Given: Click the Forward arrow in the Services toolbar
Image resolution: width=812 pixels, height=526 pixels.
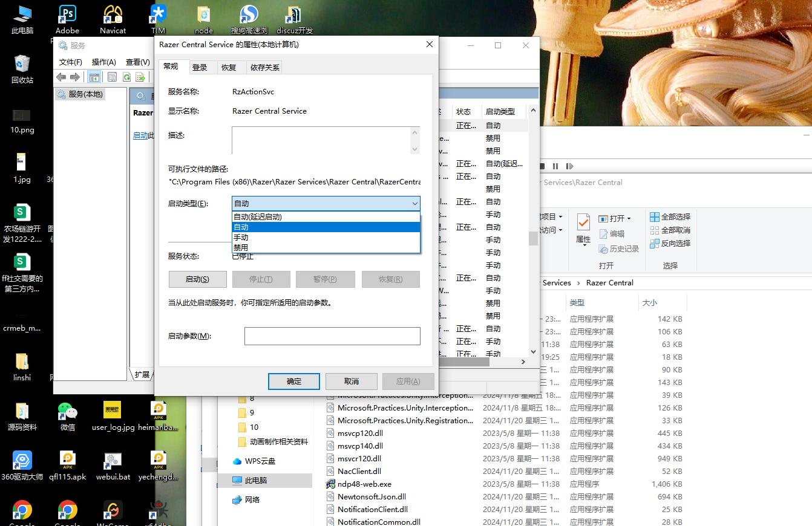Looking at the screenshot, I should pyautogui.click(x=74, y=77).
